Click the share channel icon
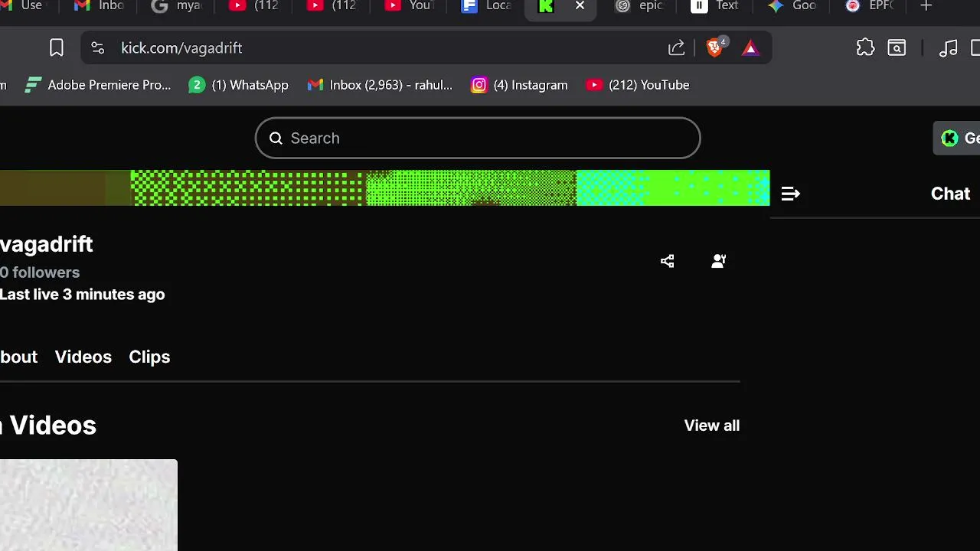 point(668,261)
